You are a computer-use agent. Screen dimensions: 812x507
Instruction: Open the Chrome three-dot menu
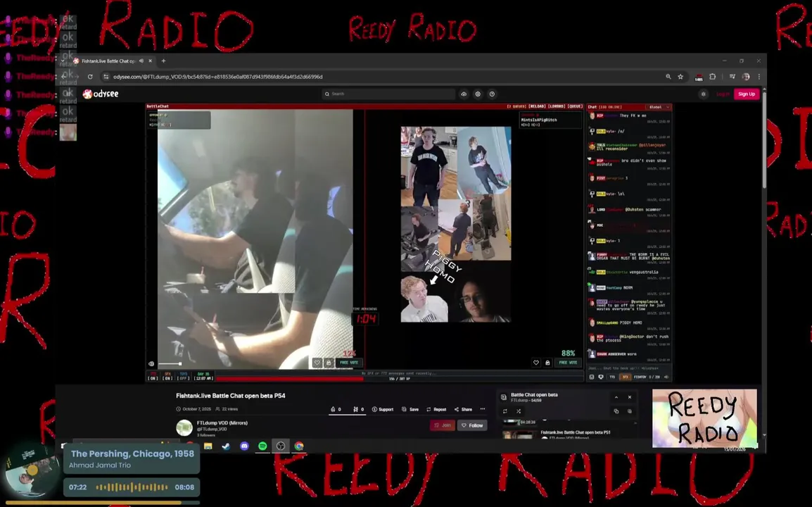759,77
